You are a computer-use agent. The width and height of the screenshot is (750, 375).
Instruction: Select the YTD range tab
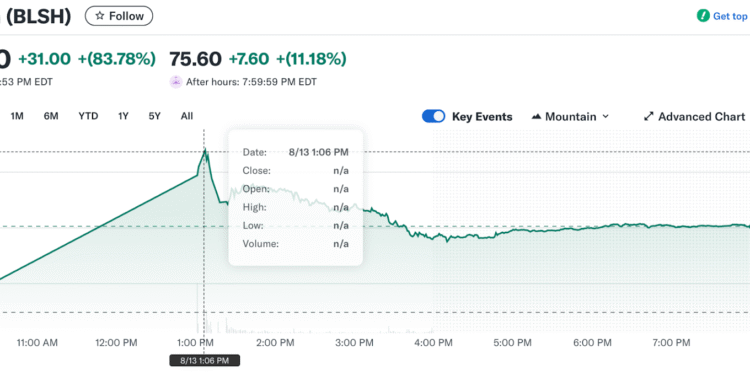(x=88, y=116)
